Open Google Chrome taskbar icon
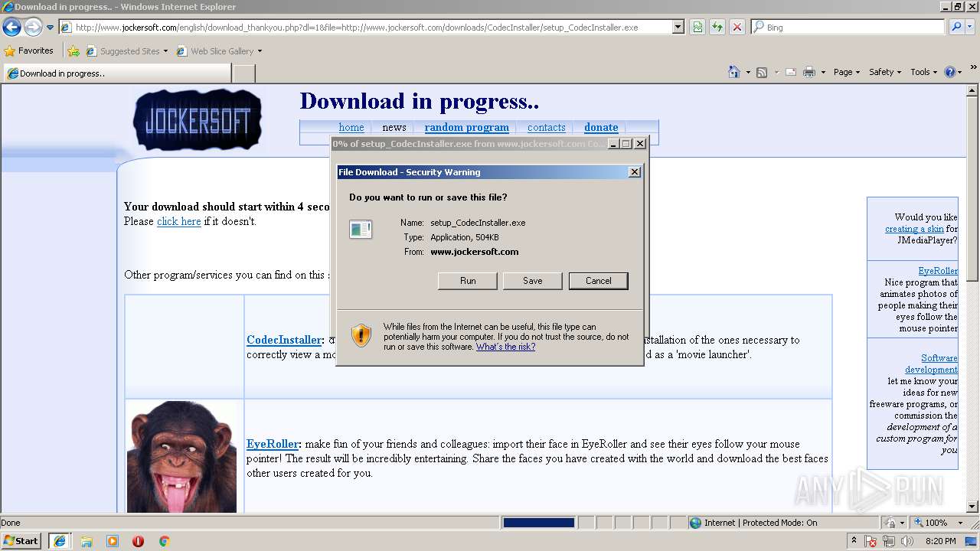This screenshot has width=980, height=551. click(x=164, y=541)
